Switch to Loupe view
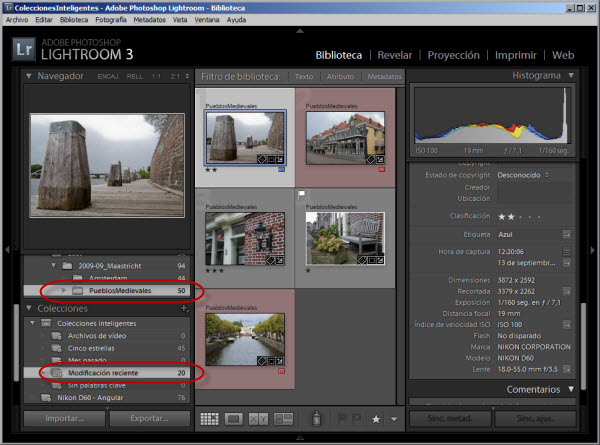The width and height of the screenshot is (600, 445). click(234, 419)
